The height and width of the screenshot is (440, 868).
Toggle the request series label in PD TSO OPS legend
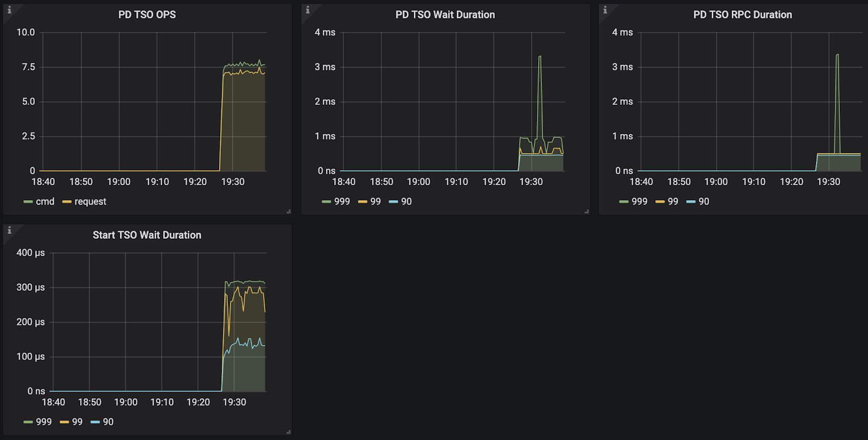coord(90,201)
